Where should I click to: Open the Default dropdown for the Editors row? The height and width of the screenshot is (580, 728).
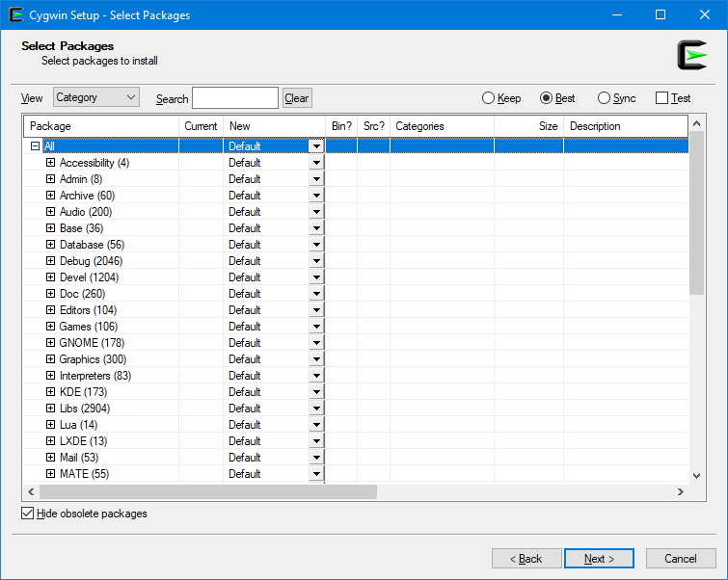click(315, 310)
